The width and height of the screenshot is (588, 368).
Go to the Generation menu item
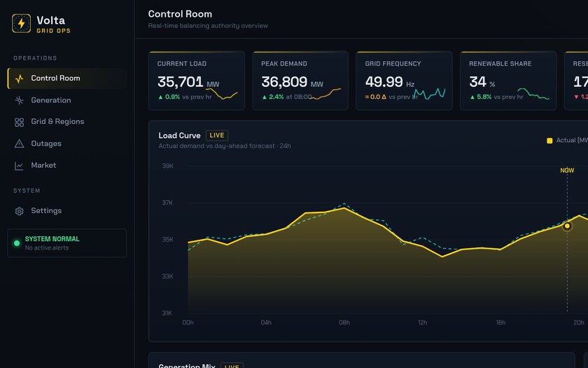pyautogui.click(x=67, y=100)
